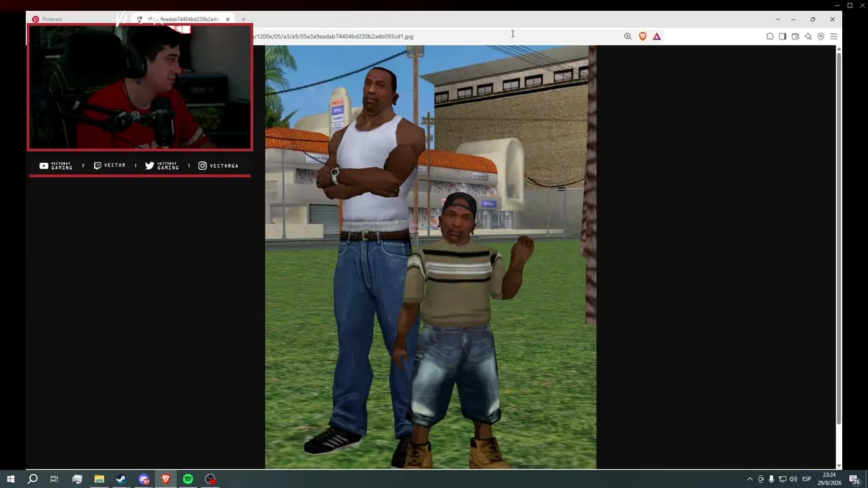Click the camera meet-now tray icon
Screen dimensions: 868x488
click(760, 479)
